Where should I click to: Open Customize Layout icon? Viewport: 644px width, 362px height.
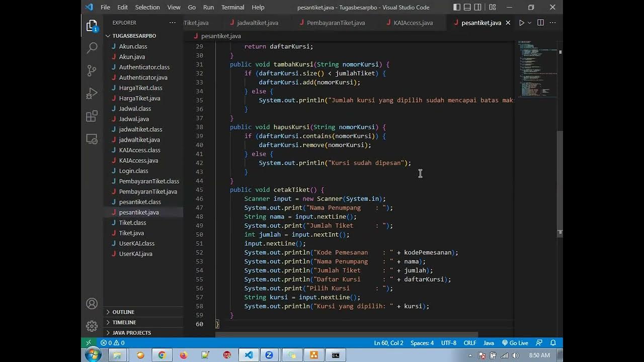click(493, 7)
